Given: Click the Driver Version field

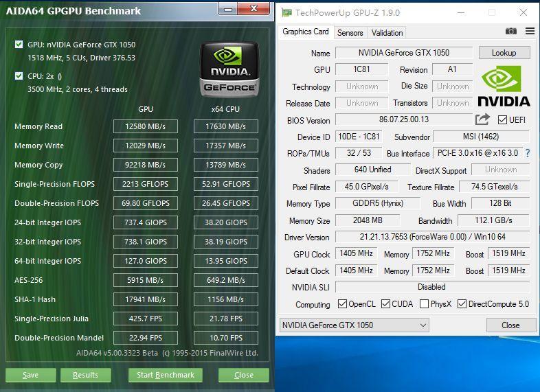Looking at the screenshot, I should tap(433, 237).
